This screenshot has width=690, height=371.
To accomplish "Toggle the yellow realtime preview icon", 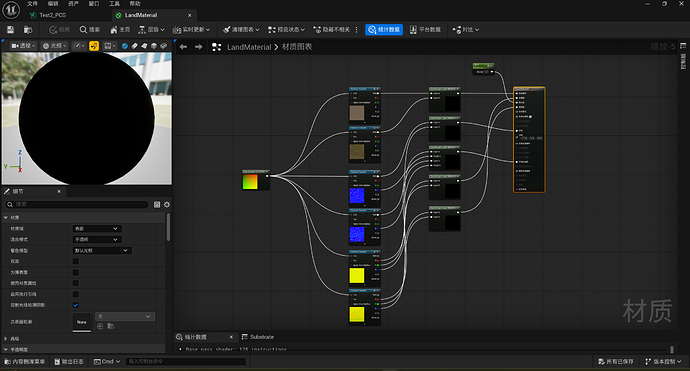I will (x=94, y=46).
